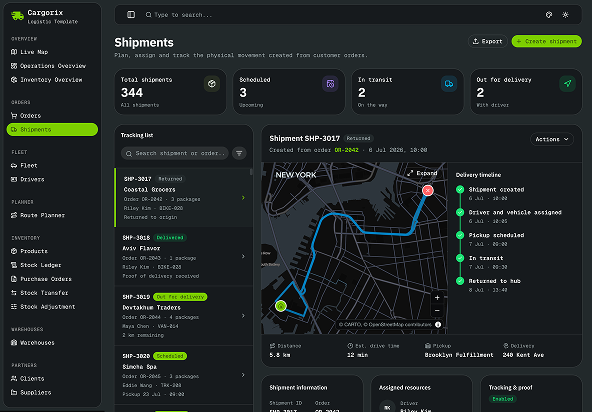Viewport: 592px width, 412px height.
Task: Click the Pickup scheduled checkmark
Action: click(460, 235)
